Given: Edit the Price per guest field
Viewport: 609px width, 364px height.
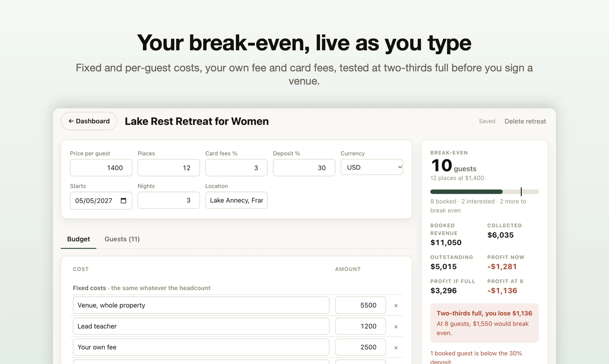Looking at the screenshot, I should click(101, 168).
